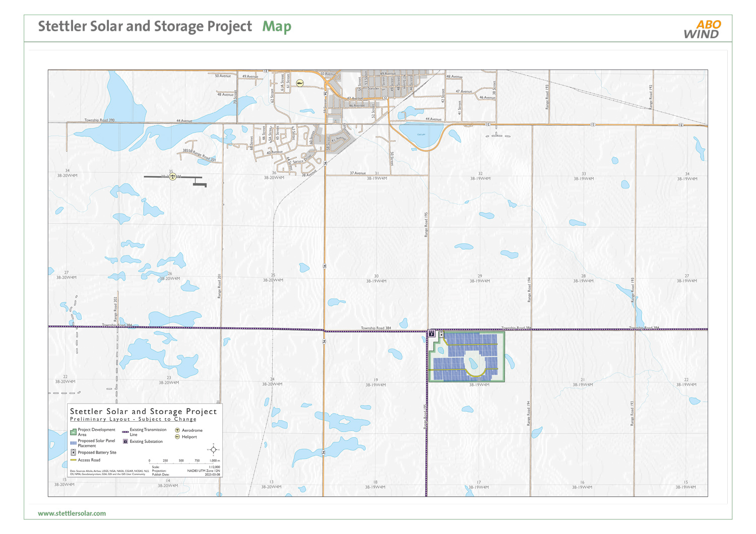Image resolution: width=756 pixels, height=534 pixels.
Task: Click the Spruce Drive street label
Action: 302,160
